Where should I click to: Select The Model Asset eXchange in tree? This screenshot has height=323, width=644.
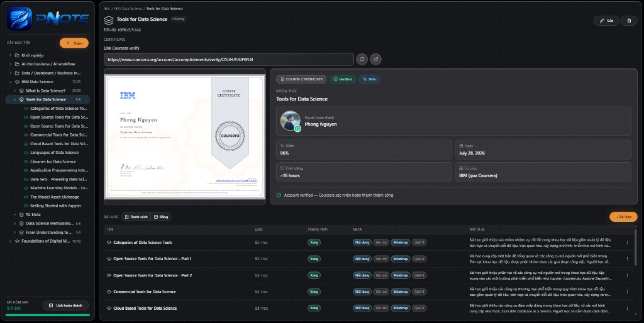point(55,197)
